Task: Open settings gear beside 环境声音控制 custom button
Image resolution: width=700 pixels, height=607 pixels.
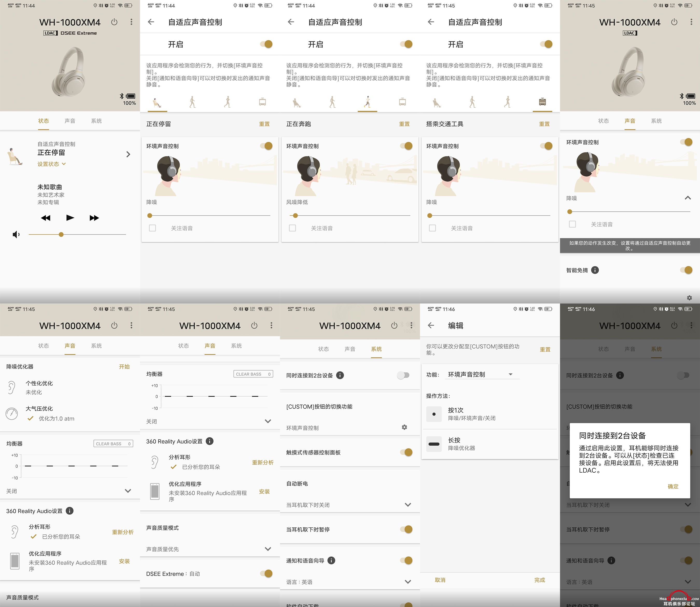Action: 404,427
